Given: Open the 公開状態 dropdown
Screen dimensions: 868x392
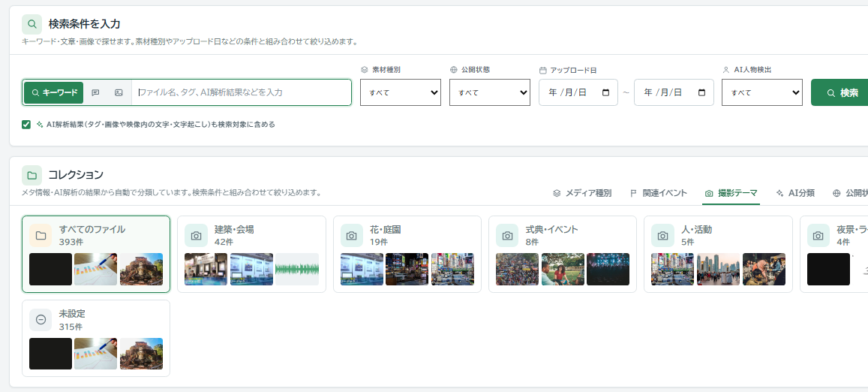Looking at the screenshot, I should [x=490, y=92].
